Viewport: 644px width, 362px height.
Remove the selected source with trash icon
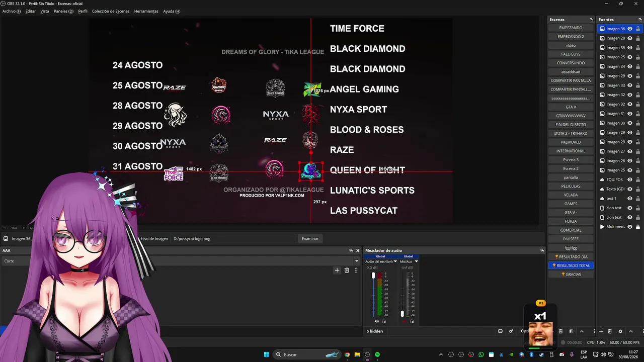pos(610,331)
